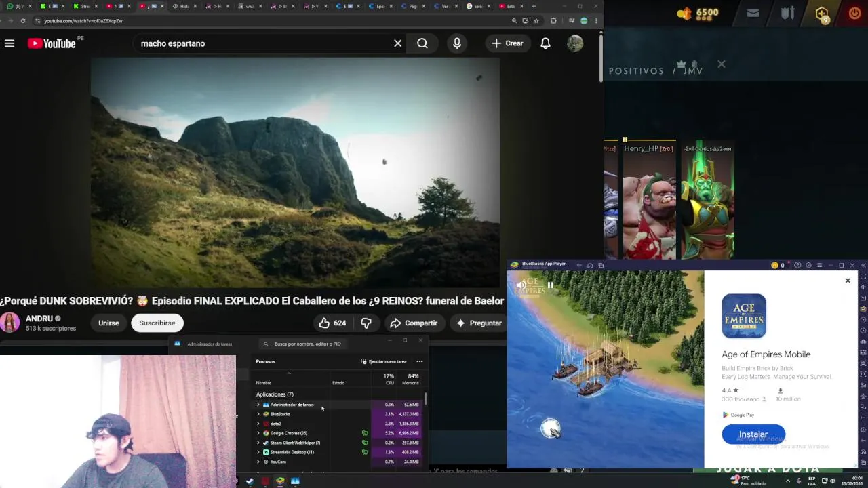
Task: Click the Preguntar button
Action: tap(479, 323)
